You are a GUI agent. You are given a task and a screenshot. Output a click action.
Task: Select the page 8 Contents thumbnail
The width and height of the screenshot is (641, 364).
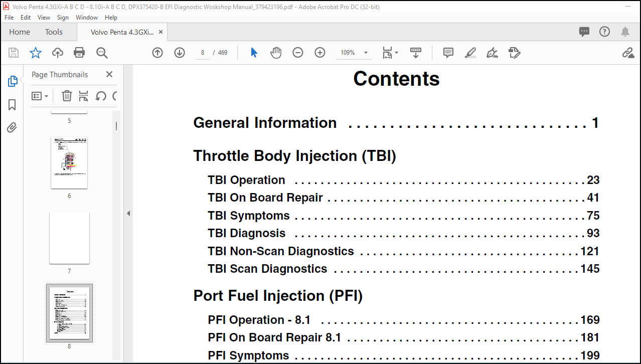click(69, 313)
